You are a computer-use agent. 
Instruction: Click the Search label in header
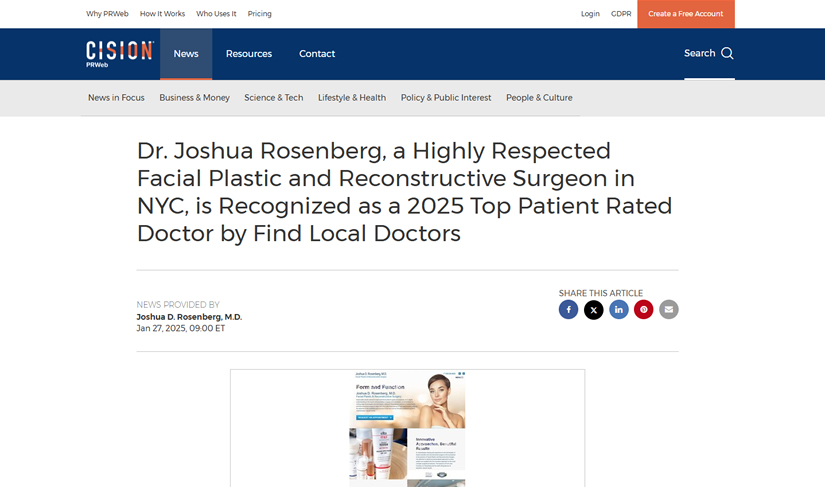click(699, 53)
